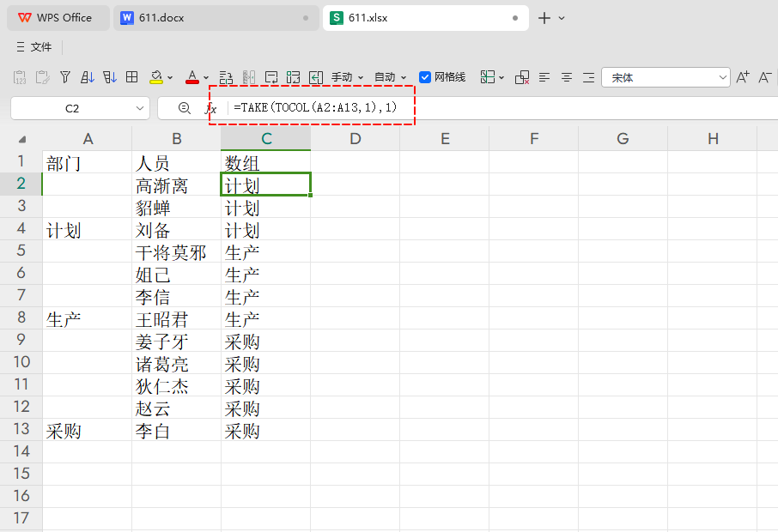Click the paste-as-values clipboard icon
This screenshot has width=778, height=532.
20,77
